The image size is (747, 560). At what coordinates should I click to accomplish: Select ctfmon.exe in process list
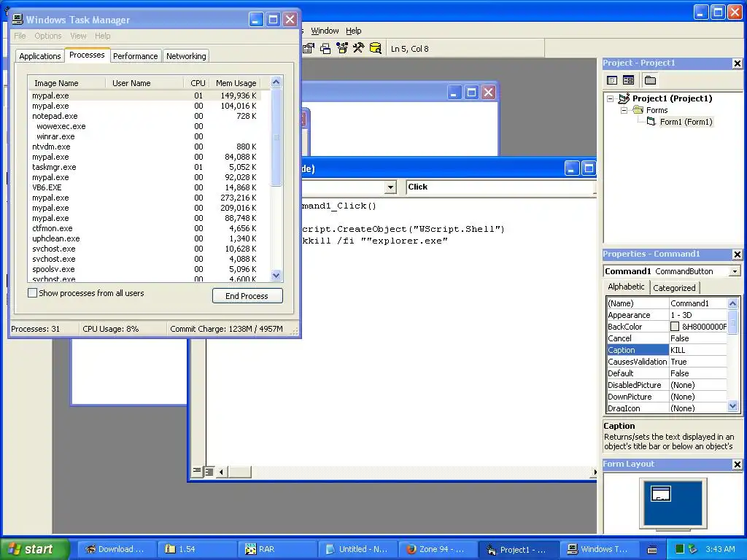(144, 228)
